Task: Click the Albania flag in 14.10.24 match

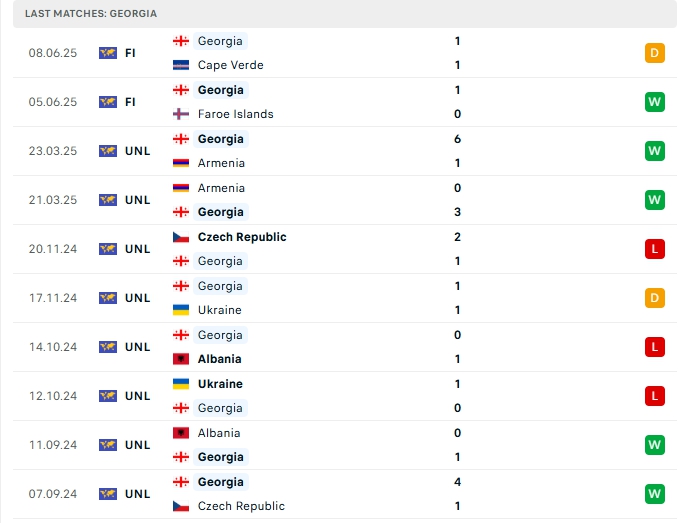Action: tap(181, 359)
